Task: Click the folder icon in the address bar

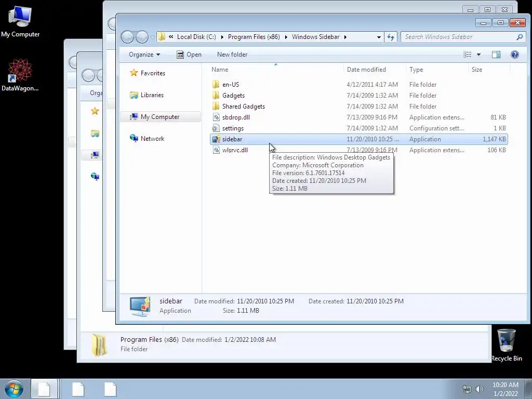Action: 162,37
